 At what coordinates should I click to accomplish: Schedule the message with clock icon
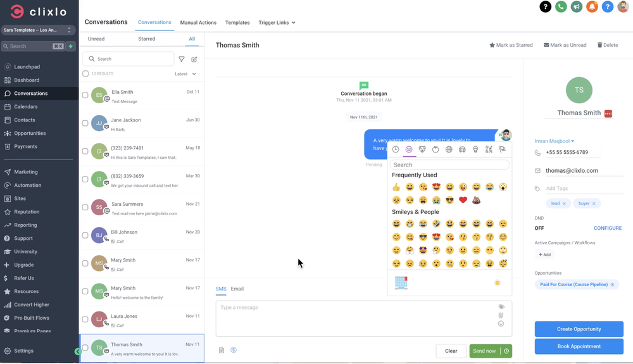506,351
